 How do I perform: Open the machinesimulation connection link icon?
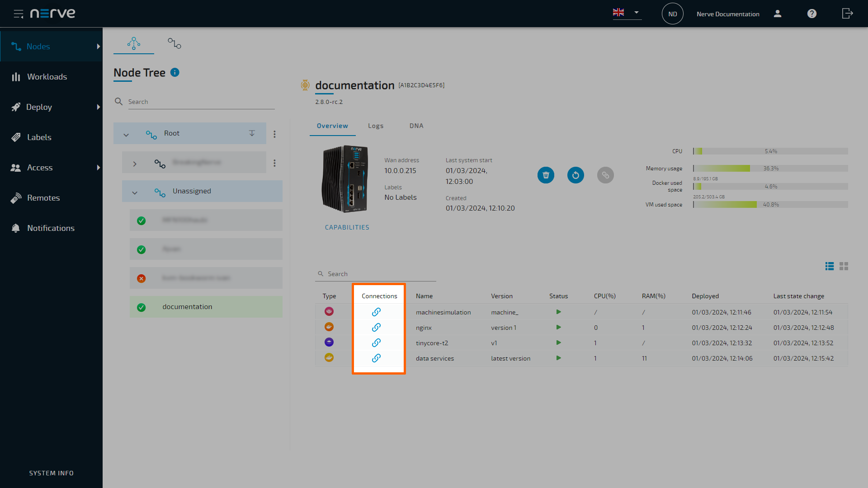(x=376, y=312)
